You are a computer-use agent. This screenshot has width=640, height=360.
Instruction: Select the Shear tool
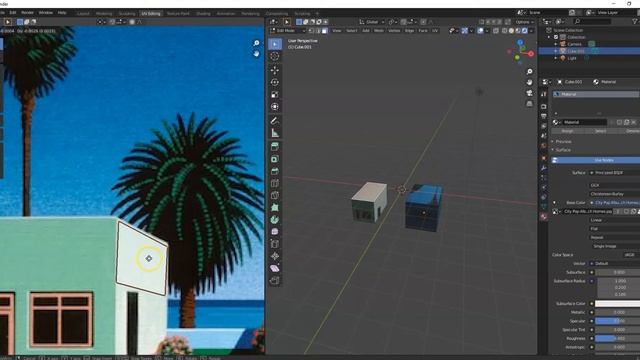(x=275, y=269)
